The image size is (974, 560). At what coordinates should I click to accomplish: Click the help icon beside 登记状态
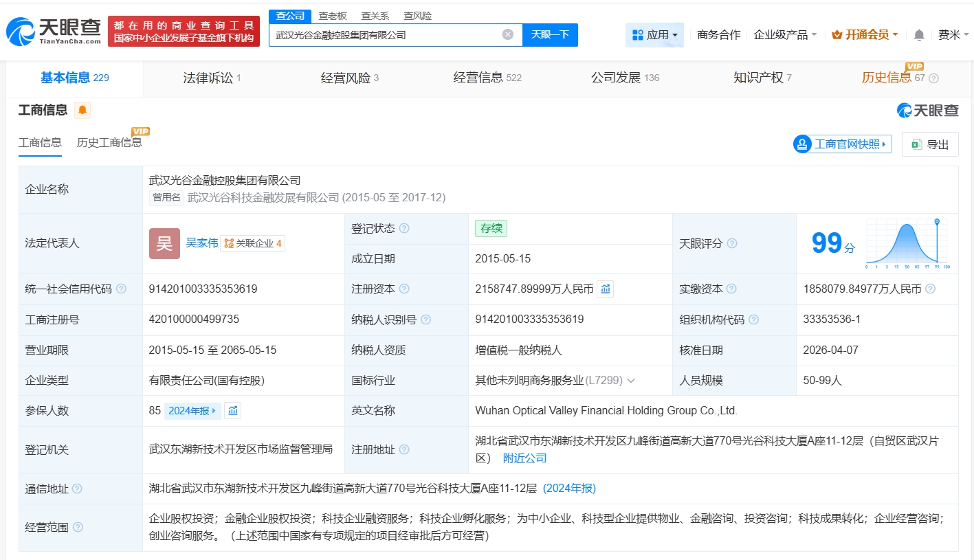pos(404,228)
